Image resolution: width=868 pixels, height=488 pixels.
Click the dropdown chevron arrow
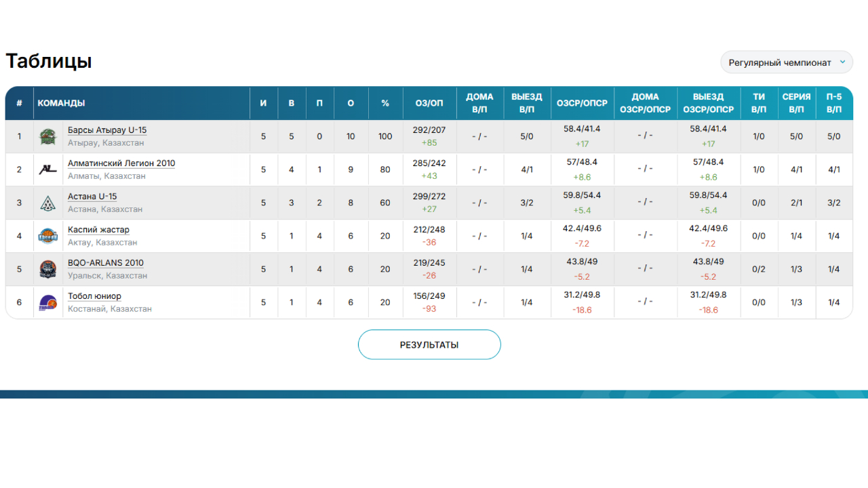click(x=842, y=62)
